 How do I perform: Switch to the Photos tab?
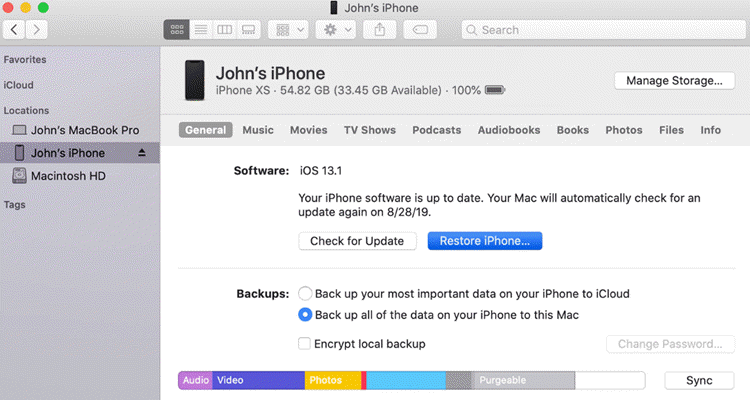[624, 130]
